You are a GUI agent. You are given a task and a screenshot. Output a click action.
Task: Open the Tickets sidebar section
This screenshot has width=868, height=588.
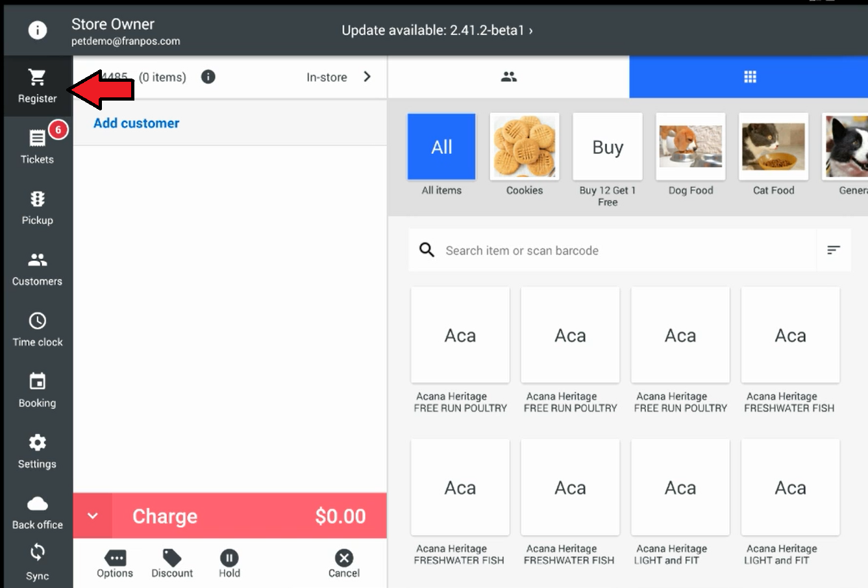coord(37,147)
